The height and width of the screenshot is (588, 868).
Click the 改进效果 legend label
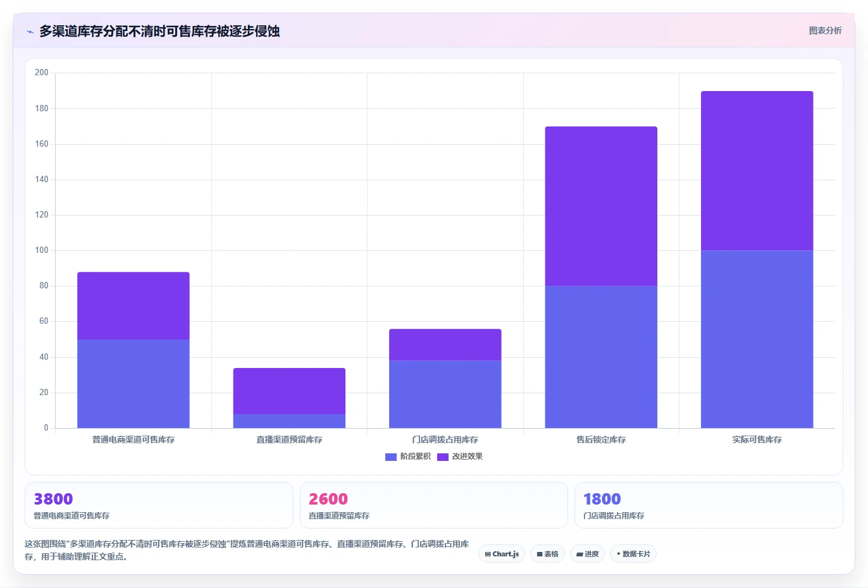[x=467, y=456]
